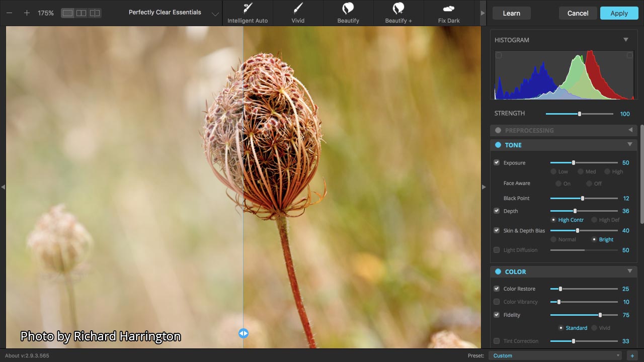
Task: Apply the Intelligent Auto preset
Action: pos(248,13)
